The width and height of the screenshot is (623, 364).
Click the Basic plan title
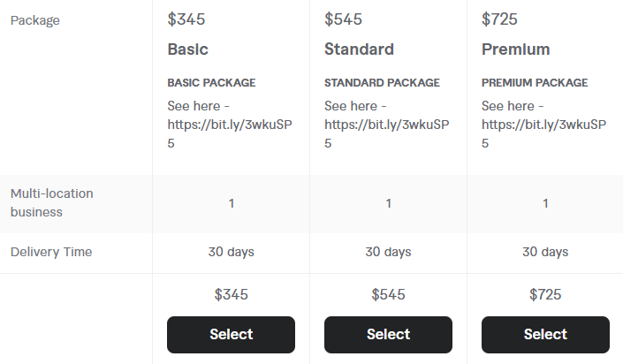(x=188, y=49)
